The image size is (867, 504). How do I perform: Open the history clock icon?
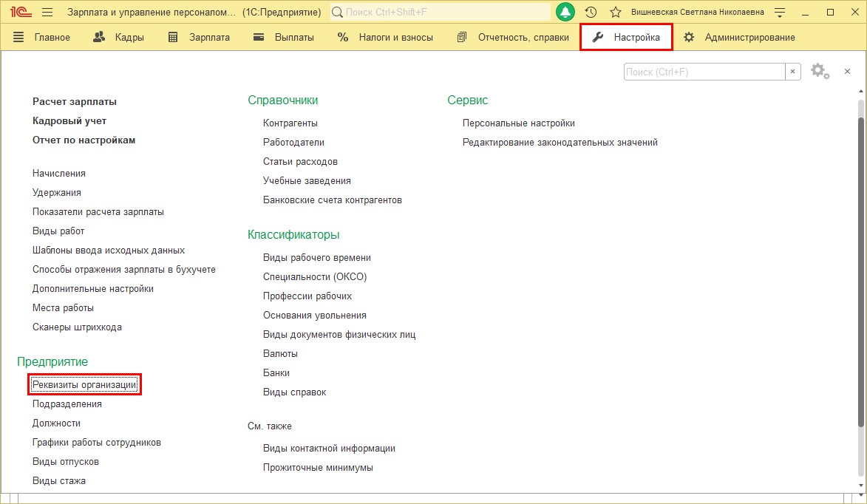(x=591, y=12)
